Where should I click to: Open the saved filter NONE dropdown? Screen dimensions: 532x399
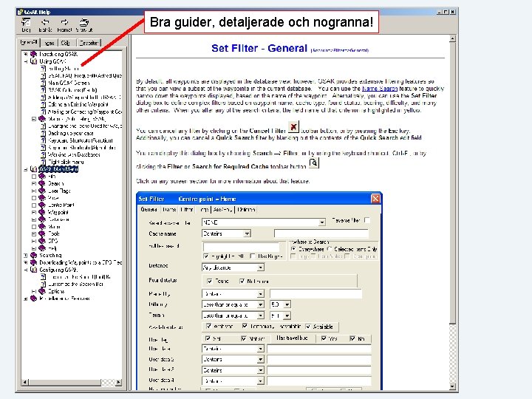click(x=321, y=222)
